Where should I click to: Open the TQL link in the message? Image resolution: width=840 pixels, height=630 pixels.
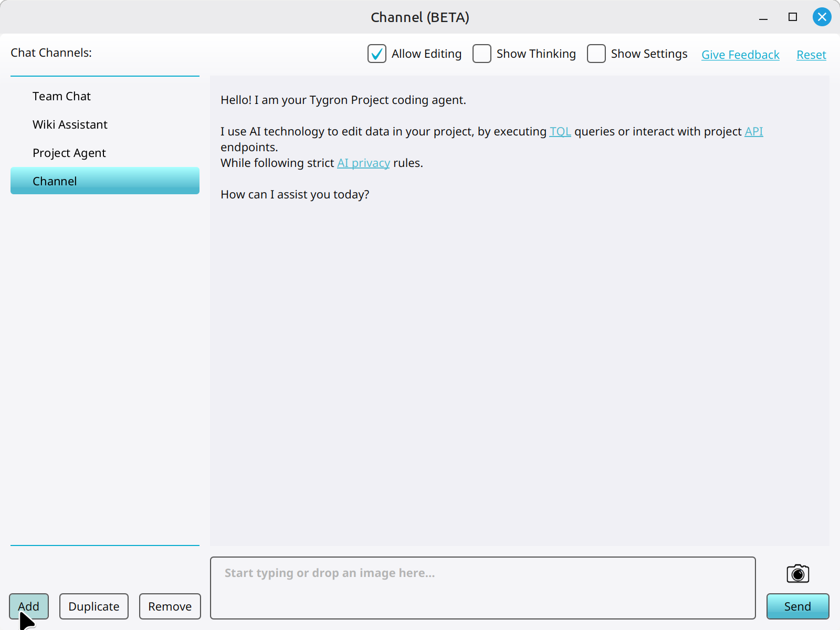pos(560,131)
